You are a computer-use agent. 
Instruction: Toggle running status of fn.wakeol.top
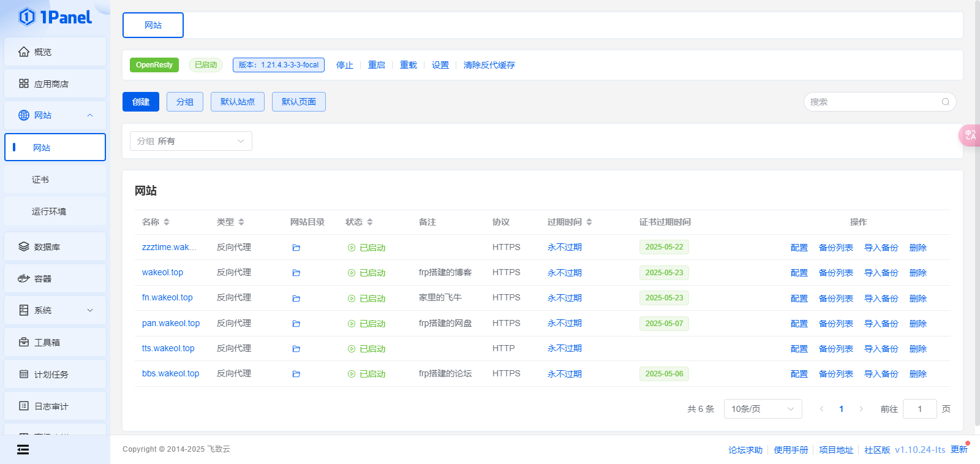pyautogui.click(x=366, y=299)
